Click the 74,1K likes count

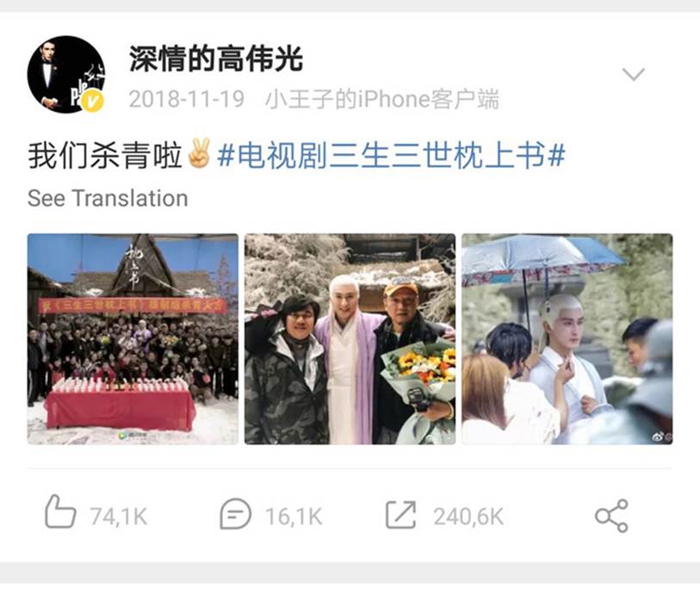coord(119,517)
